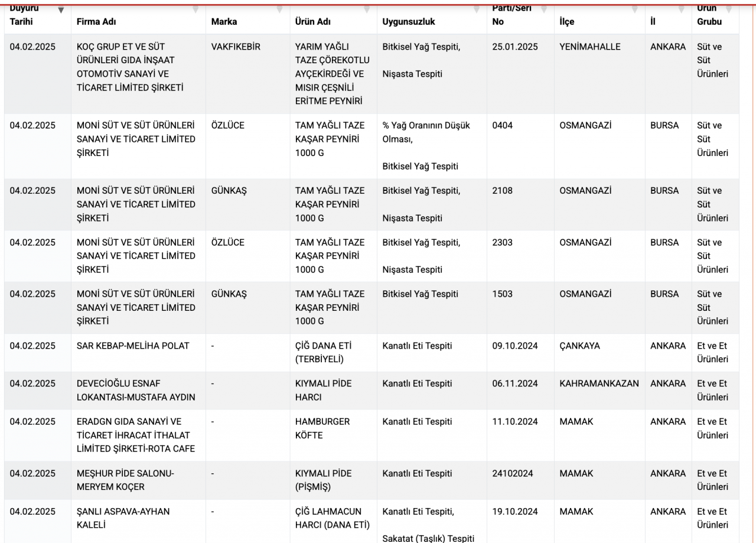Click BURSA in batch 0404 row
This screenshot has height=543, width=756.
(664, 125)
